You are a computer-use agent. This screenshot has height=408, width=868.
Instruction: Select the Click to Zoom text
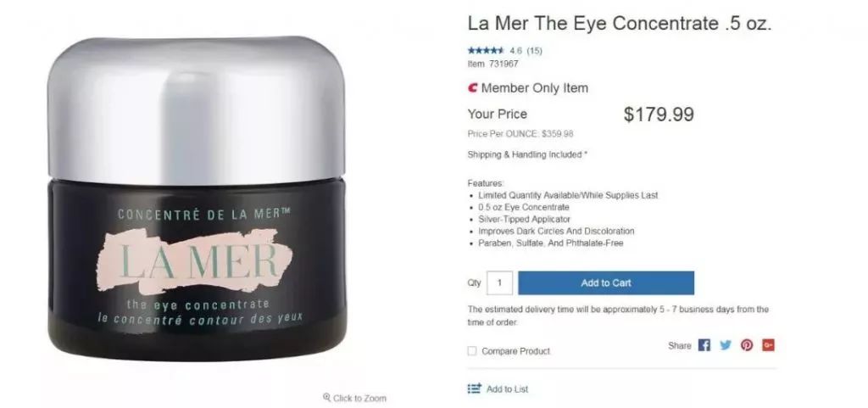pos(359,399)
